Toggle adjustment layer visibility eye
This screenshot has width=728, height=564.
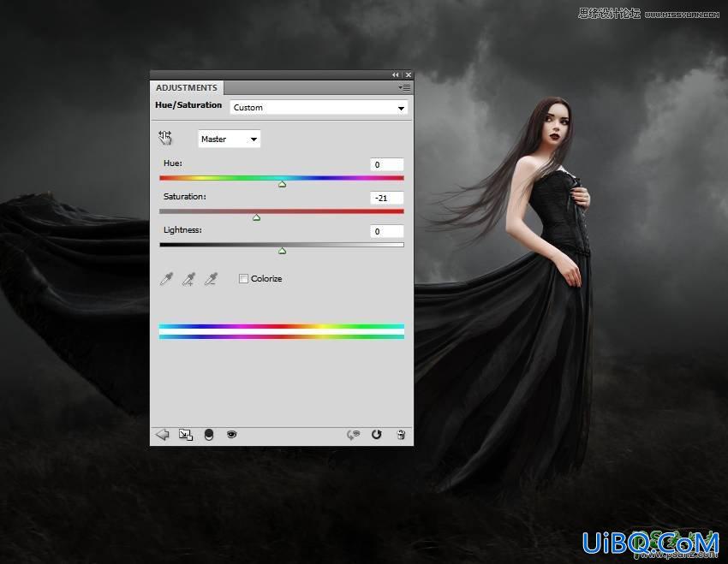coord(232,435)
